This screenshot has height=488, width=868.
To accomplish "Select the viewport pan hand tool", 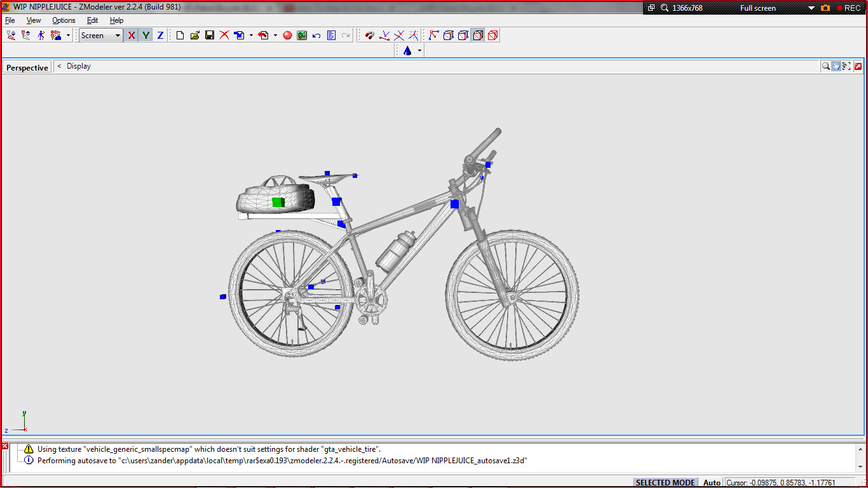I will tap(836, 66).
